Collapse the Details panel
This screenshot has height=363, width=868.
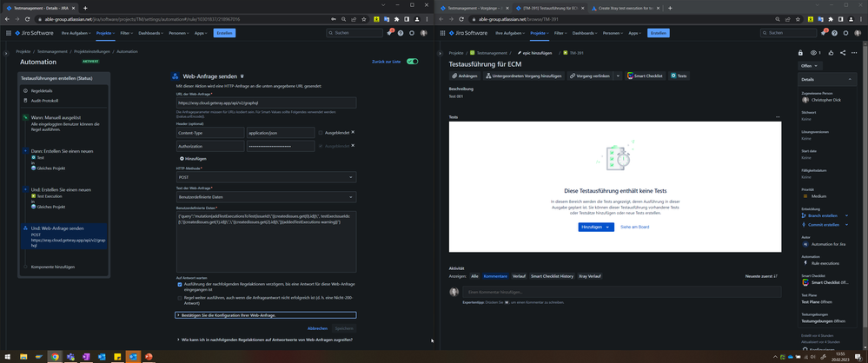click(x=850, y=80)
